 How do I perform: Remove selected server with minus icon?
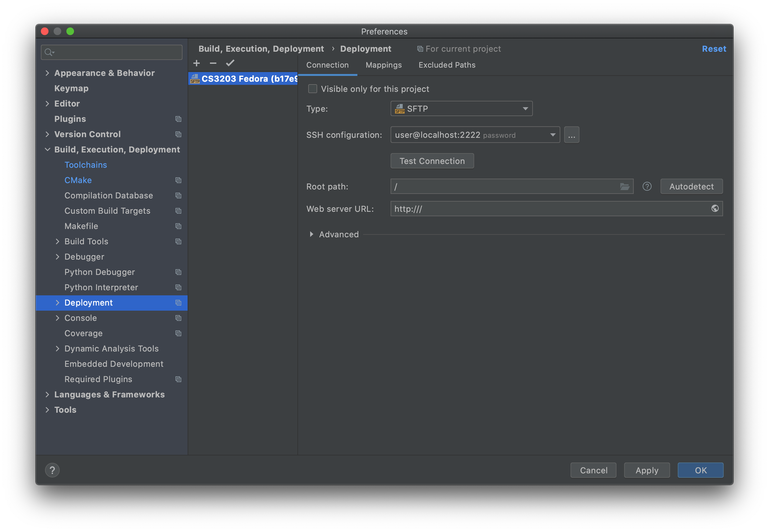(x=213, y=63)
